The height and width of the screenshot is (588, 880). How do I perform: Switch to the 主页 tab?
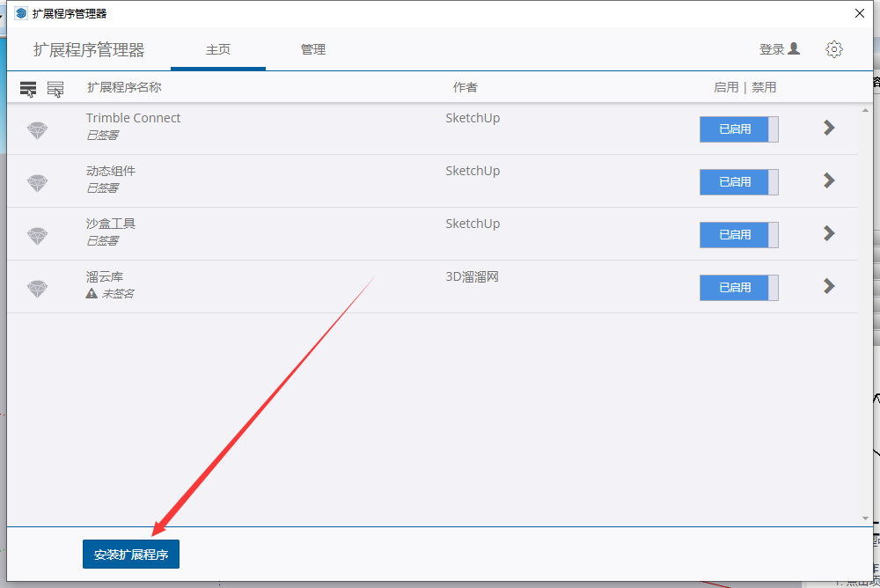coord(217,49)
